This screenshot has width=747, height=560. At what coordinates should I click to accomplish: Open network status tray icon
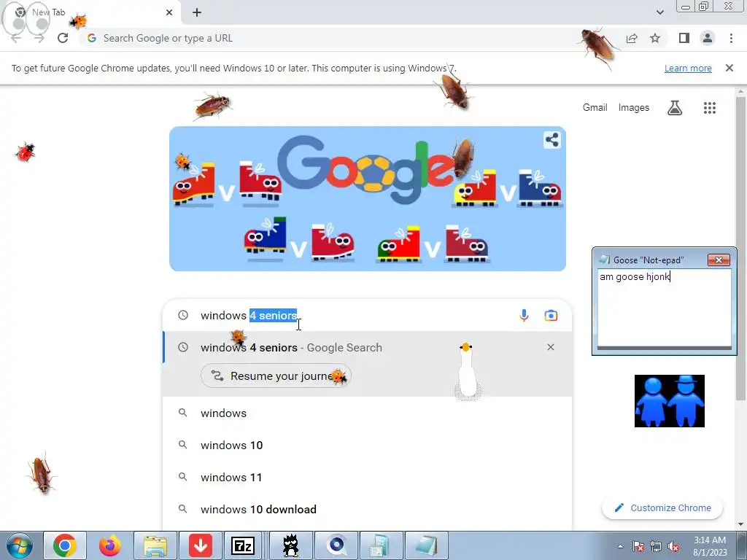(x=656, y=546)
